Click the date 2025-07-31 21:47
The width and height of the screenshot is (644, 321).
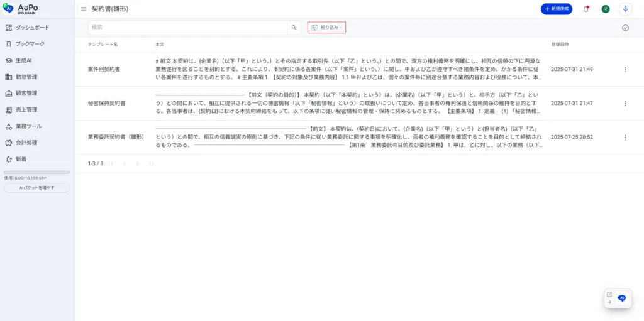pos(572,104)
